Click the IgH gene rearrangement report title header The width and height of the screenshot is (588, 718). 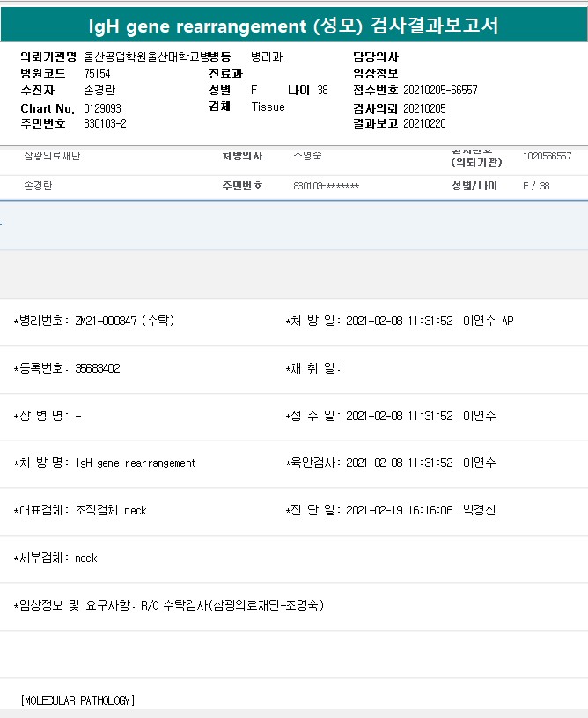[x=294, y=26]
